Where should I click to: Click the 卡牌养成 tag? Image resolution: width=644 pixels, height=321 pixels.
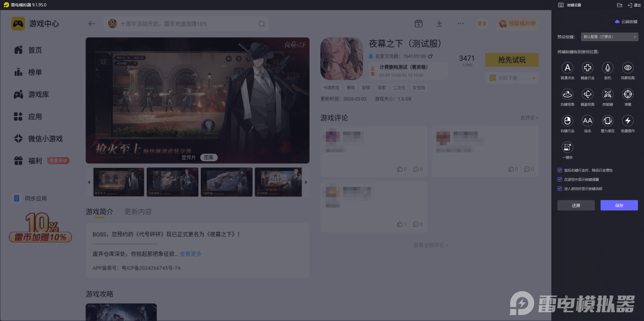tap(331, 88)
